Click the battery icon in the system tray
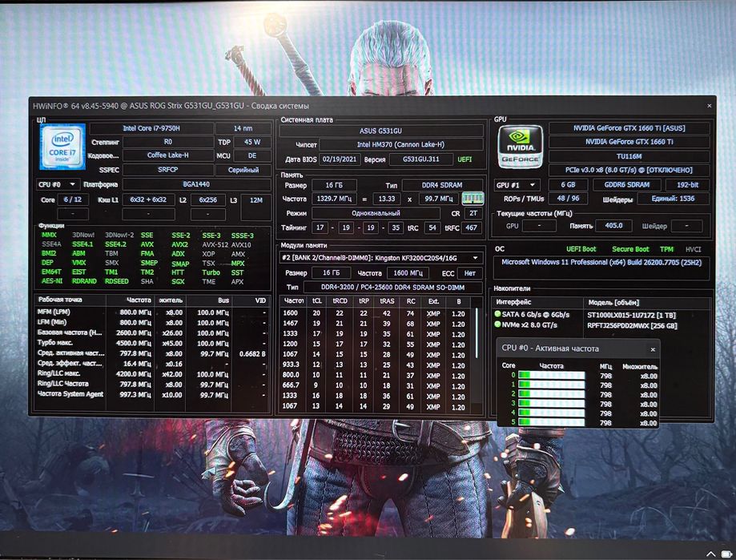 pyautogui.click(x=727, y=554)
